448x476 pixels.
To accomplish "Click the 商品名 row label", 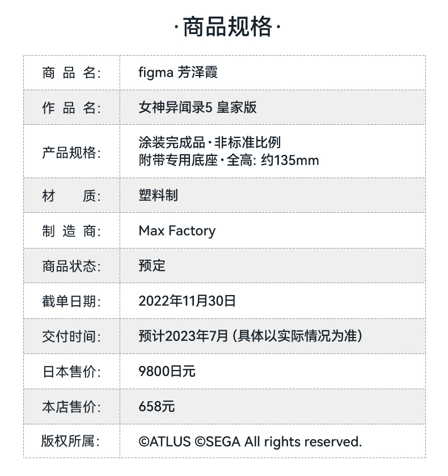I will [71, 73].
